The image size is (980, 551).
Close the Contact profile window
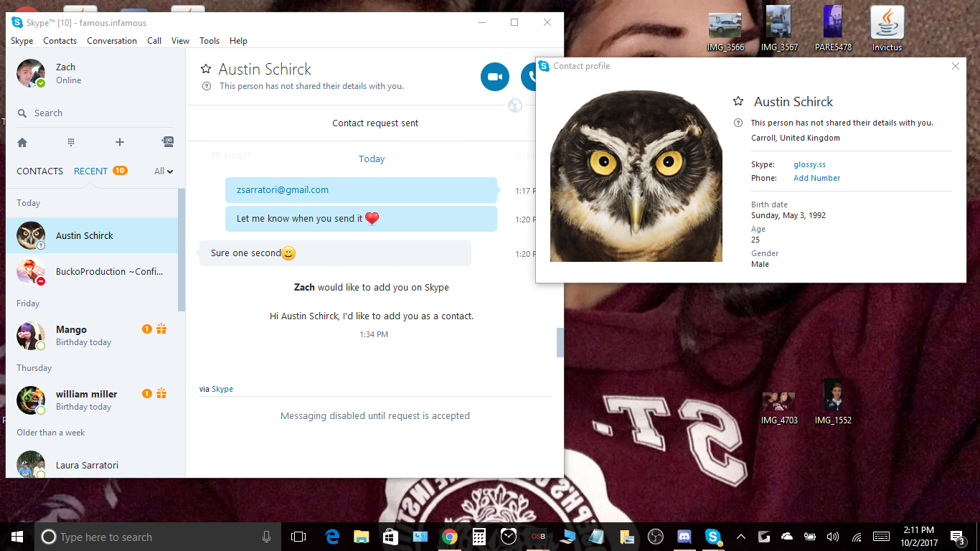[956, 66]
